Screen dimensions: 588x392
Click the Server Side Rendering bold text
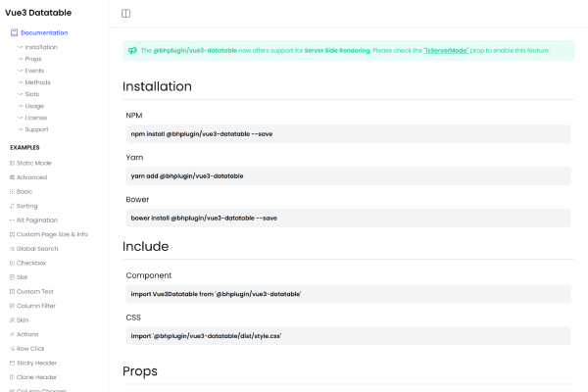coord(337,50)
